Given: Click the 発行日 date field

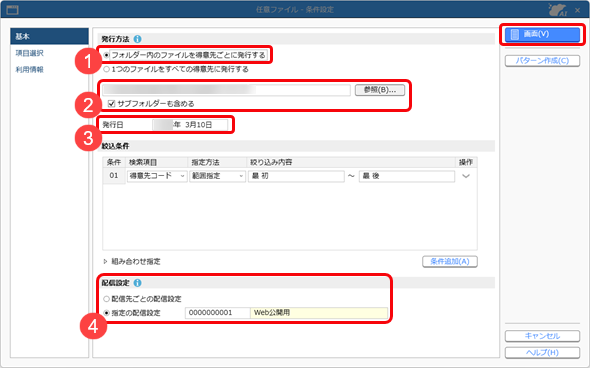Looking at the screenshot, I should click(x=190, y=125).
